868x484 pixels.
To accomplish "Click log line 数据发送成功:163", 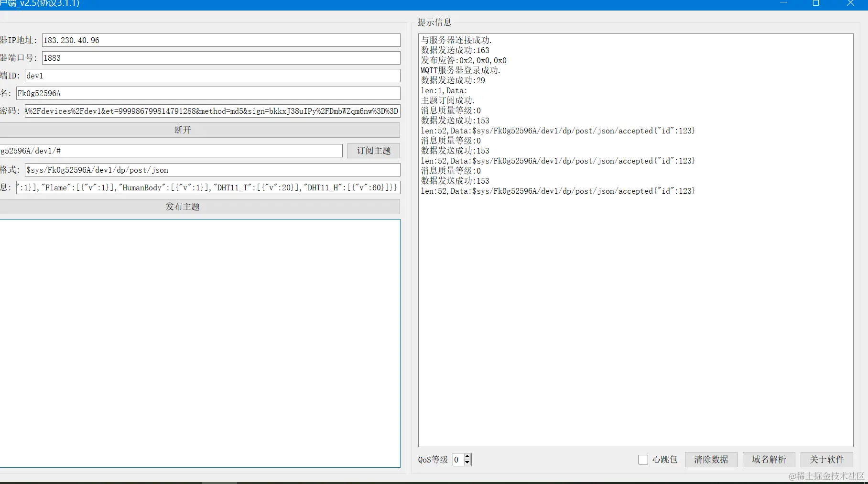I will (455, 50).
